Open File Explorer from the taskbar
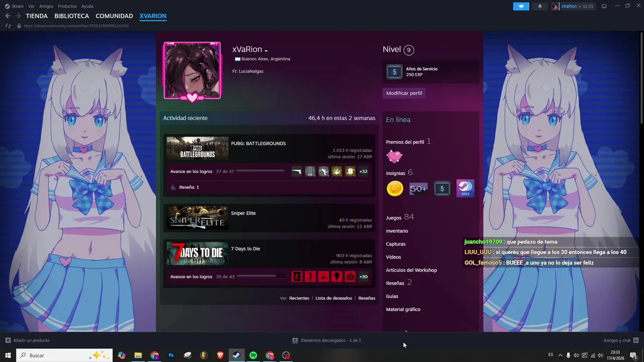644x362 pixels. [x=138, y=355]
